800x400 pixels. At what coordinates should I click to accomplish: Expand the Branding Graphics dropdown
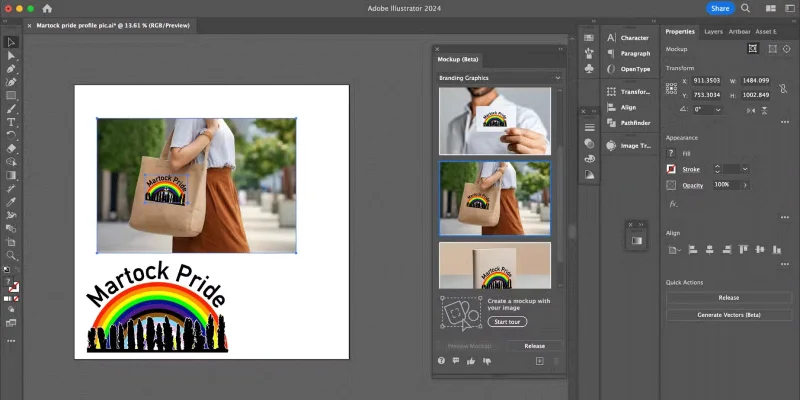pos(557,77)
